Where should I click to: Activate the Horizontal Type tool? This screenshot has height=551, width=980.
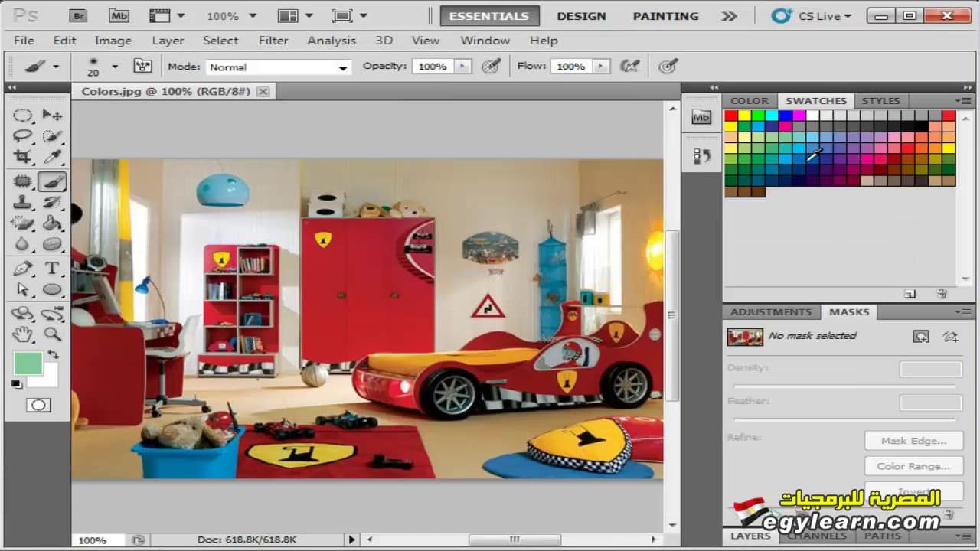51,268
